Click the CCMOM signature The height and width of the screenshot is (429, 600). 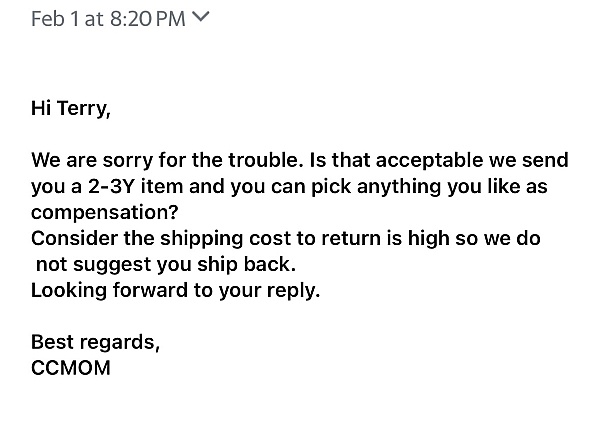pyautogui.click(x=71, y=368)
